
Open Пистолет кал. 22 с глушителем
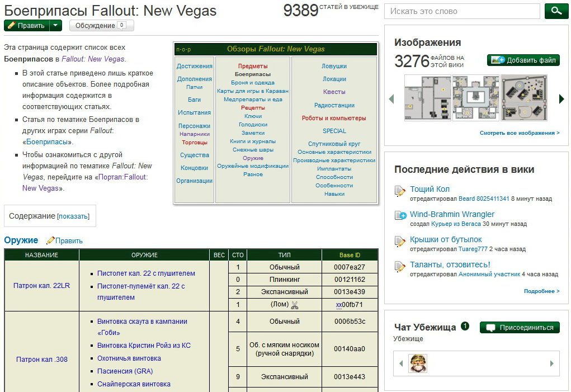coord(146,273)
